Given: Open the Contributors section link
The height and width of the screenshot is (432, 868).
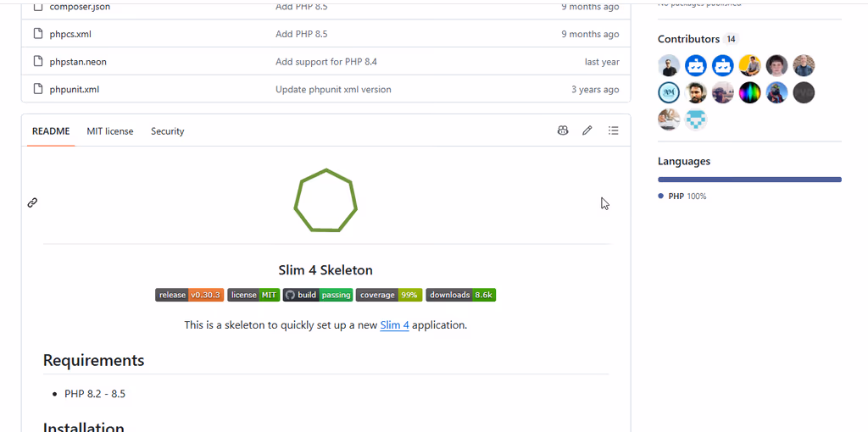Looking at the screenshot, I should tap(688, 39).
